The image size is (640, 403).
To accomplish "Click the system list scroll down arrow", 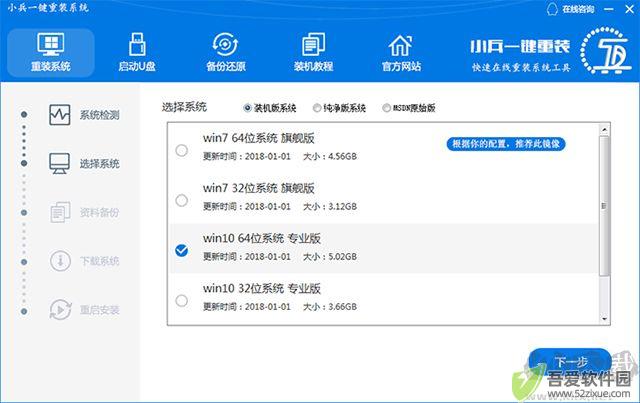I will click(x=604, y=318).
